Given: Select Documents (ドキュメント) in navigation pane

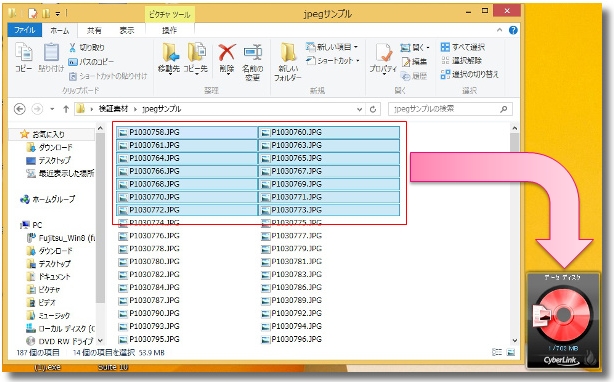Looking at the screenshot, I should coord(49,277).
